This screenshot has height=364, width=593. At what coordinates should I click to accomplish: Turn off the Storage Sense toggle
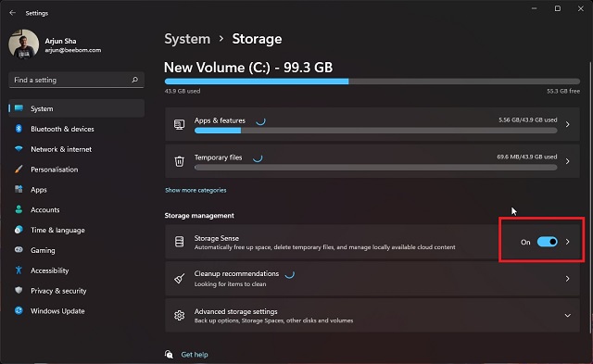click(x=548, y=242)
